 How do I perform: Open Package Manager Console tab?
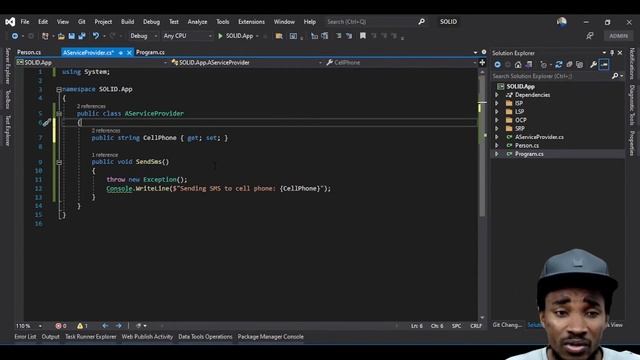271,337
